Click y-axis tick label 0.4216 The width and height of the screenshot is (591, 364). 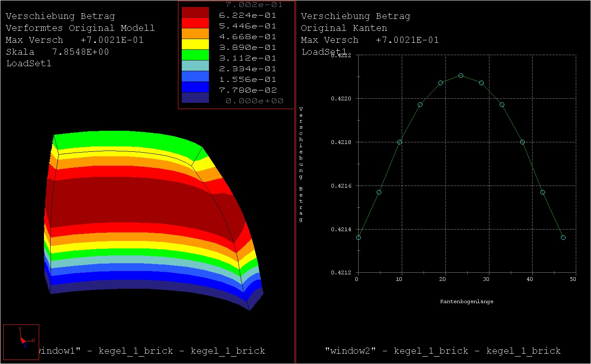[x=341, y=186]
